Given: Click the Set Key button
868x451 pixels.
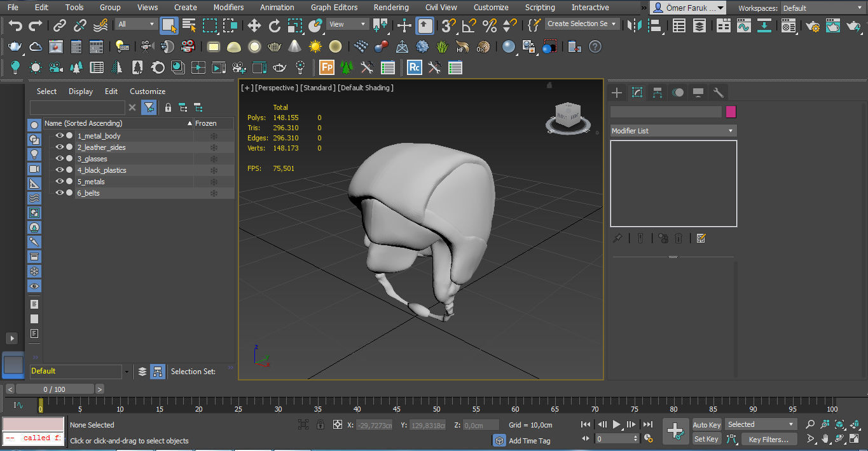Looking at the screenshot, I should [x=706, y=439].
